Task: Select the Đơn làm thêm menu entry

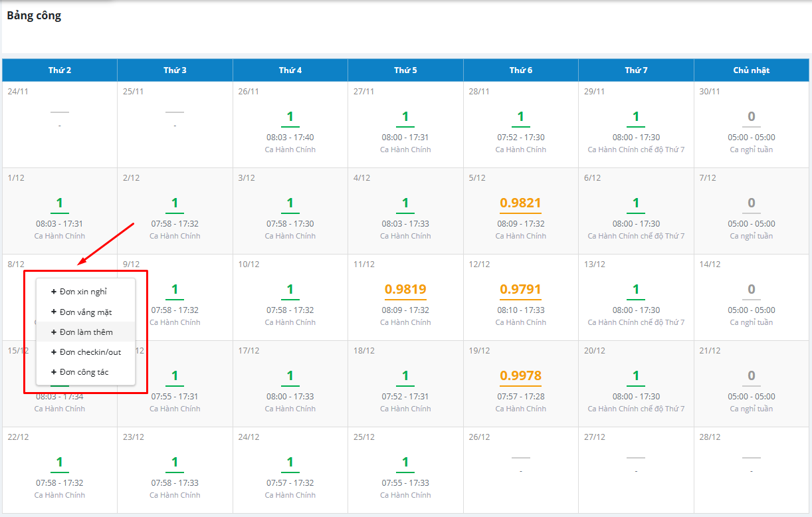Action: pyautogui.click(x=86, y=332)
